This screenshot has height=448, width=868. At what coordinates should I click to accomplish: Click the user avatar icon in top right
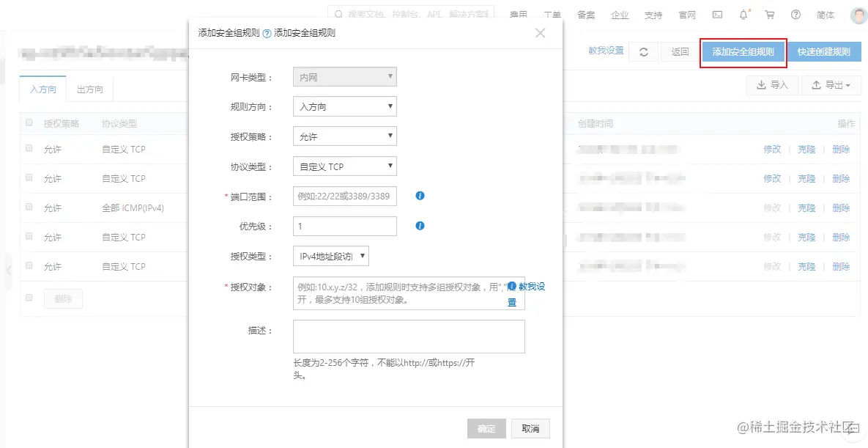(857, 15)
